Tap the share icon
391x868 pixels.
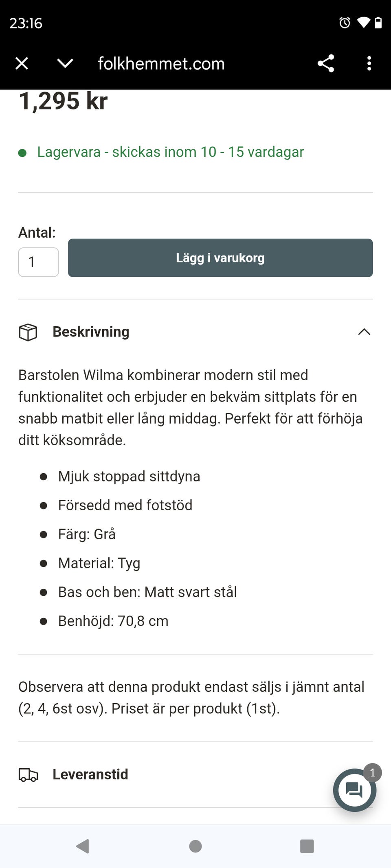tap(326, 63)
